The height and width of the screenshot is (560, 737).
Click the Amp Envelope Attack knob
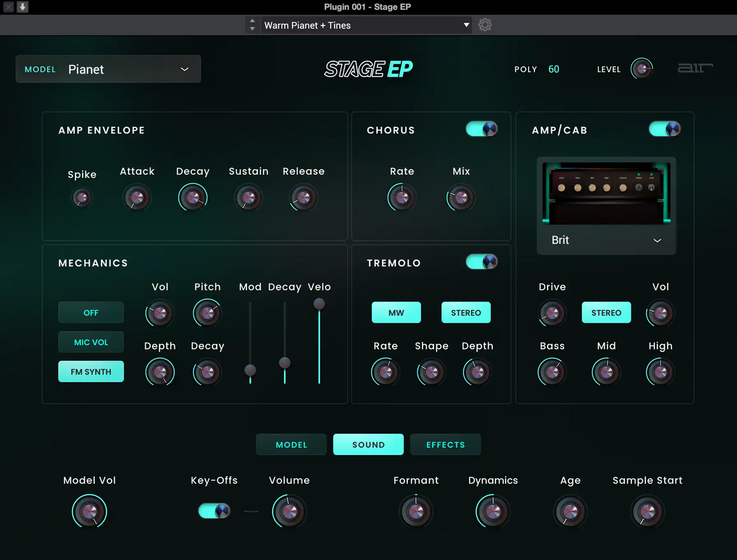[137, 198]
